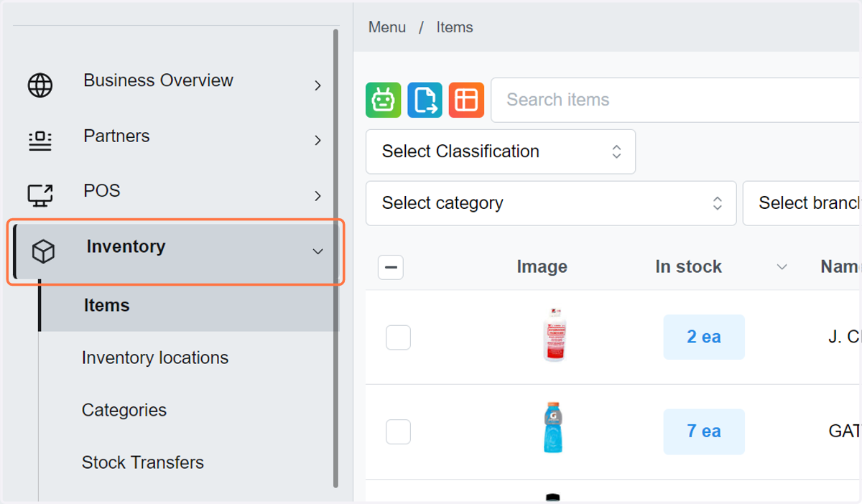862x504 pixels.
Task: Select the Inventory menu item
Action: pyautogui.click(x=175, y=251)
